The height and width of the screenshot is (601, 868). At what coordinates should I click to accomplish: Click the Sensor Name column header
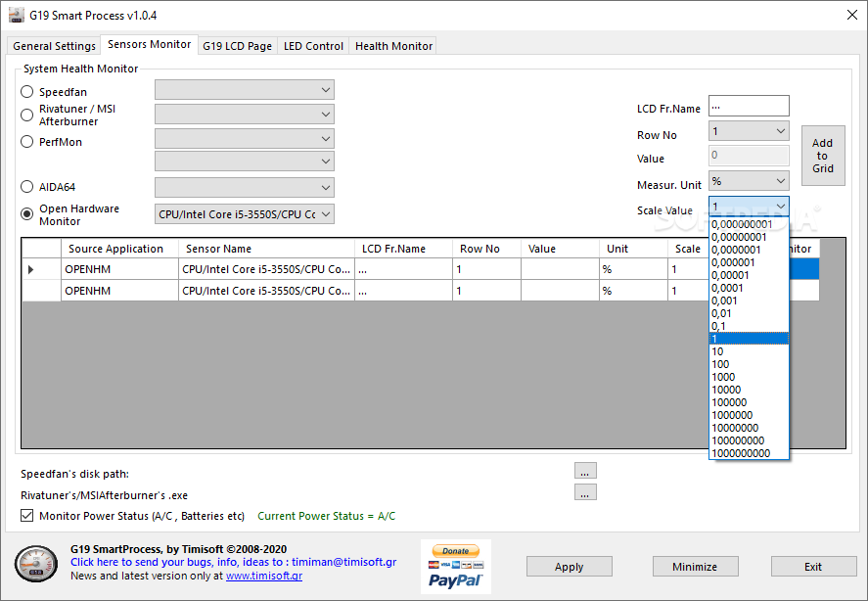click(266, 249)
